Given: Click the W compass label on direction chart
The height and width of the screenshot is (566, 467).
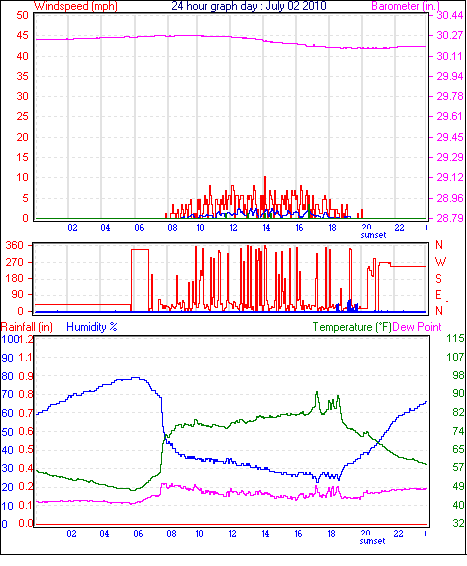Looking at the screenshot, I should click(440, 262).
